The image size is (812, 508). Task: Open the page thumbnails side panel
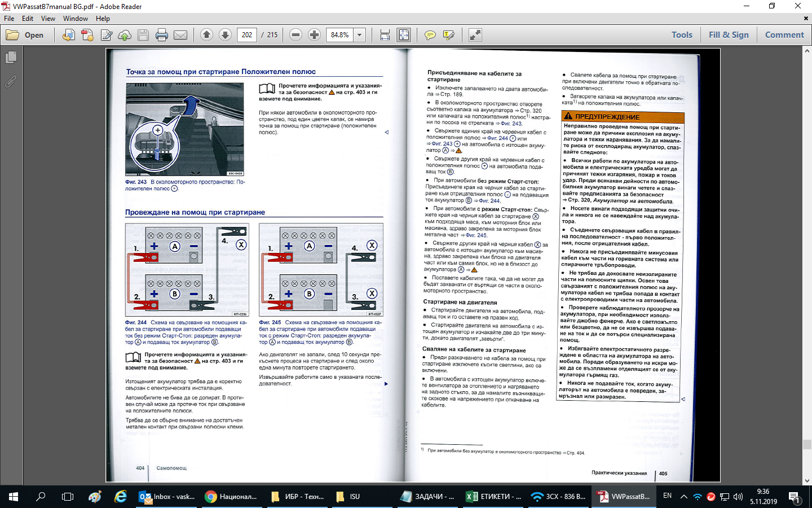[x=11, y=58]
